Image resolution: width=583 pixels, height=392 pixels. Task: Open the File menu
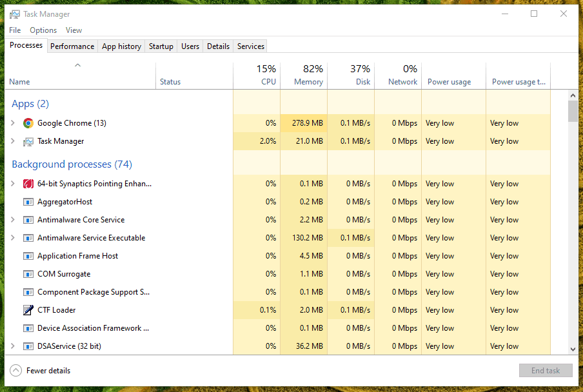(15, 30)
